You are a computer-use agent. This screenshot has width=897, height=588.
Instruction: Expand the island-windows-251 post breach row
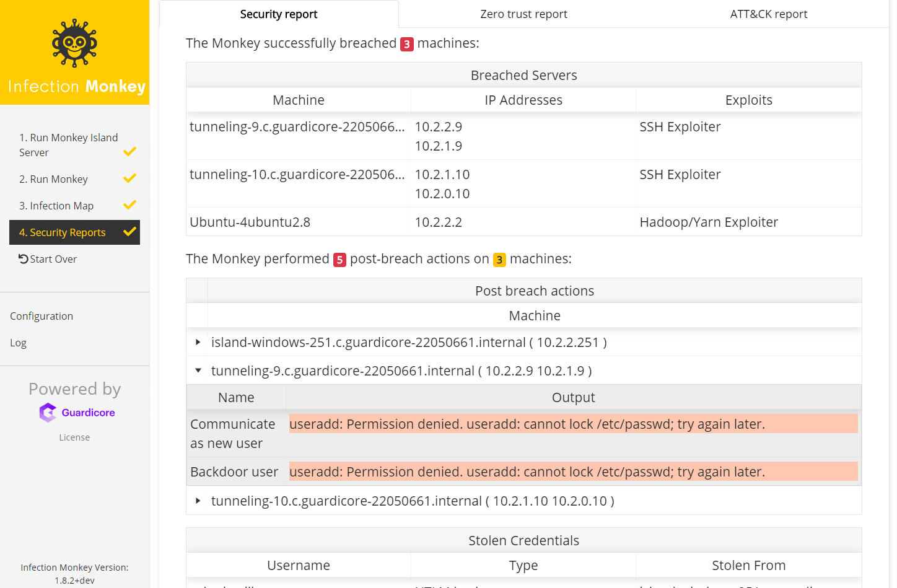[x=198, y=343]
